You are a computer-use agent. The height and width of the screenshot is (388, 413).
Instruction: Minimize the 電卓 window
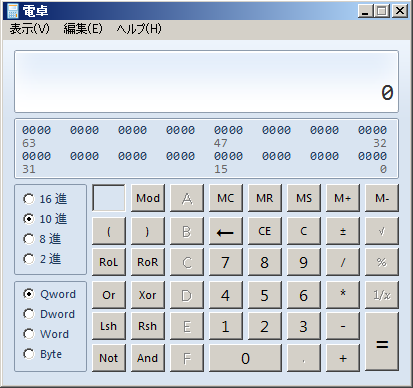pyautogui.click(x=365, y=11)
